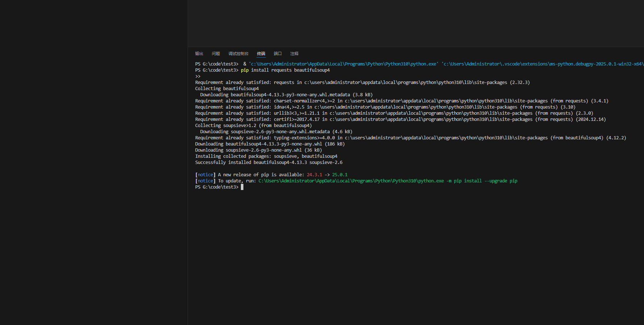Viewport: 644px width, 325px height.
Task: Click the '(3.10)' idna version
Action: 568,107
